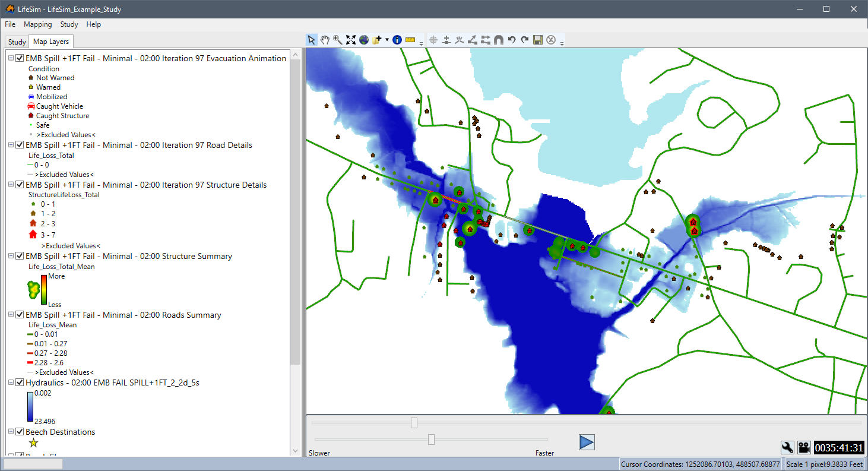
Task: Open the add-layer dropdown arrow on toolbar
Action: coord(387,40)
